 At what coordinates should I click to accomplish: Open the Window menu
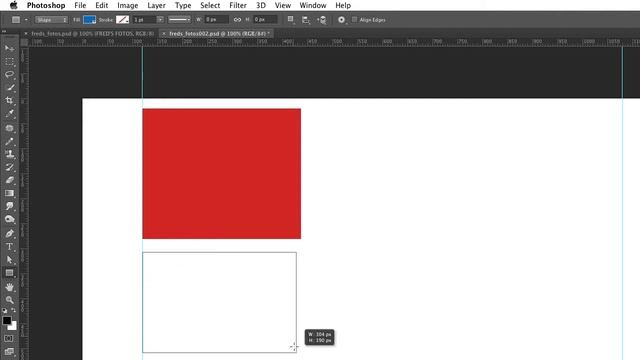coord(313,5)
